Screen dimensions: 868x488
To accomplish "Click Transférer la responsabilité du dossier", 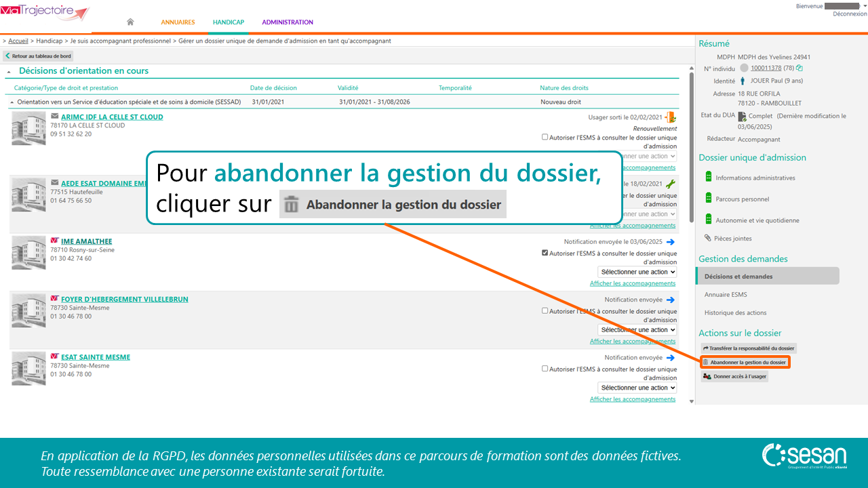I will point(749,348).
